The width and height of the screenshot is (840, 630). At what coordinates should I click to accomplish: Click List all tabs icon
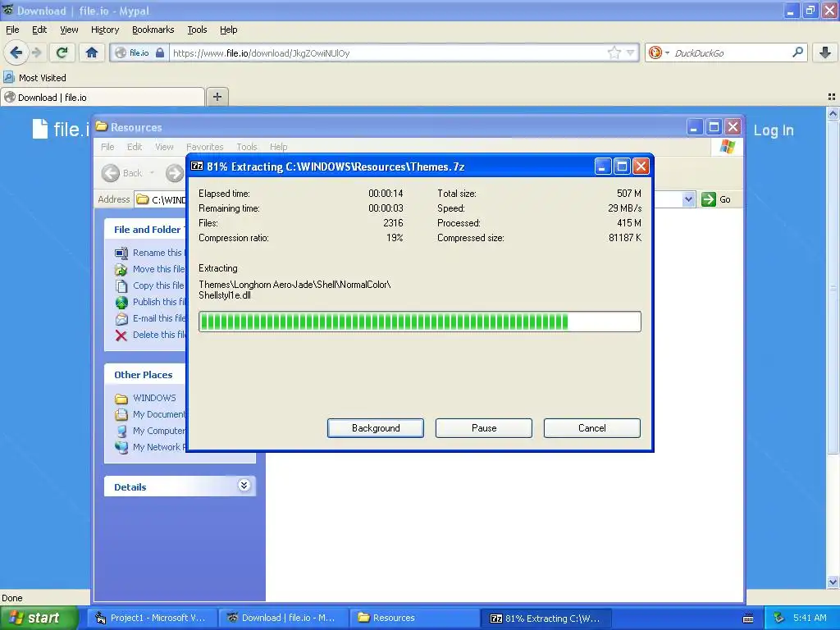pos(832,97)
